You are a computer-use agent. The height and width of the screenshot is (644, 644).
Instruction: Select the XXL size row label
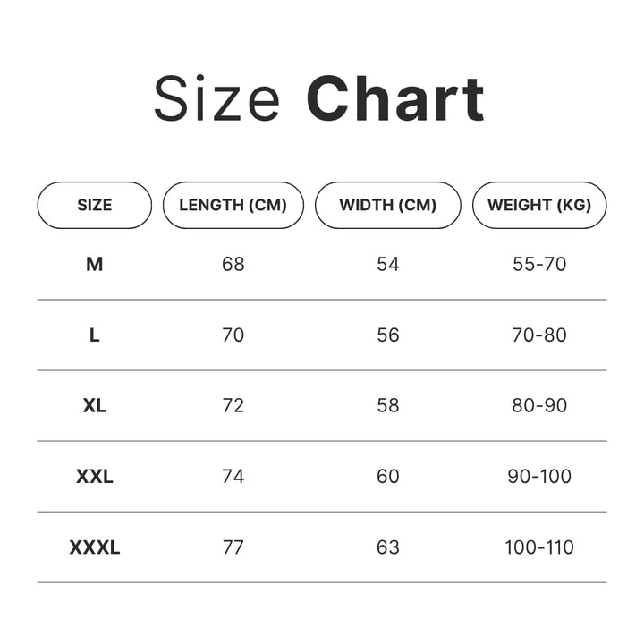pyautogui.click(x=94, y=477)
